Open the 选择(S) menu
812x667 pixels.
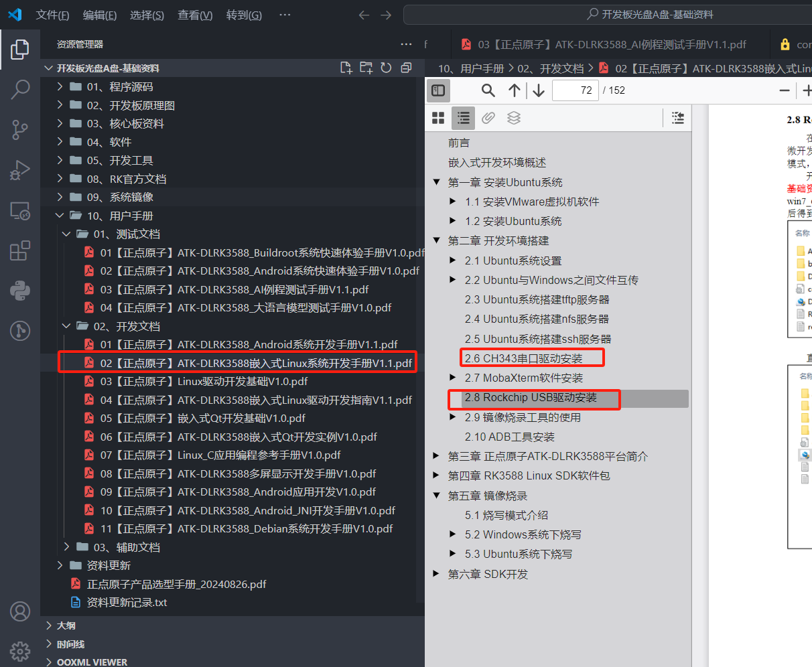147,15
